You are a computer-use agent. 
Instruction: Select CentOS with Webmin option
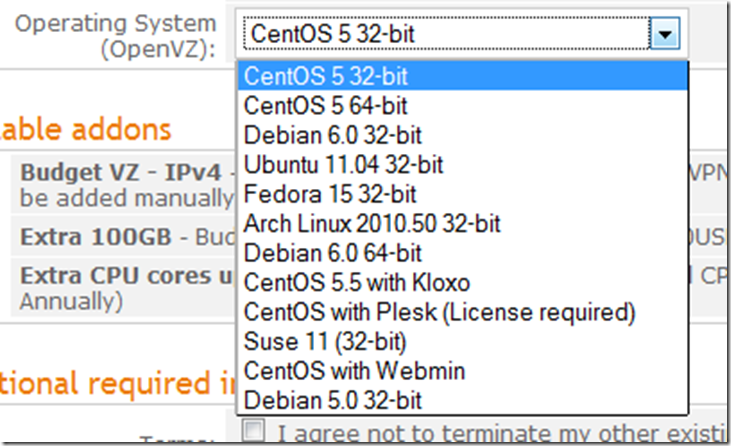tap(462, 371)
